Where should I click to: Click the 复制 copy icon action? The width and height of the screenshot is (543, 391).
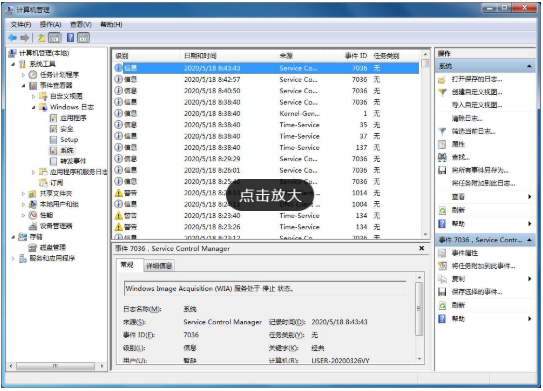[x=442, y=279]
